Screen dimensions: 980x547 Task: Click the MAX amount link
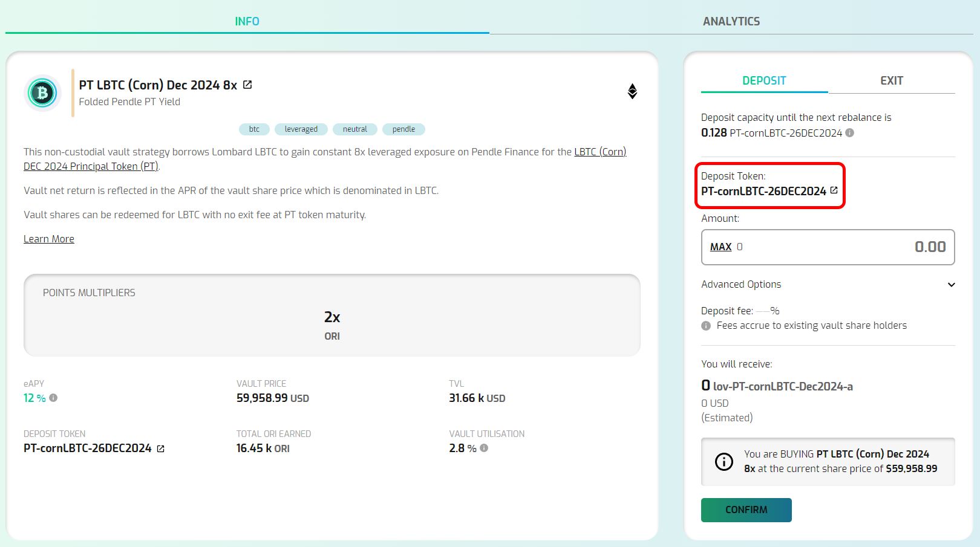[x=720, y=247]
